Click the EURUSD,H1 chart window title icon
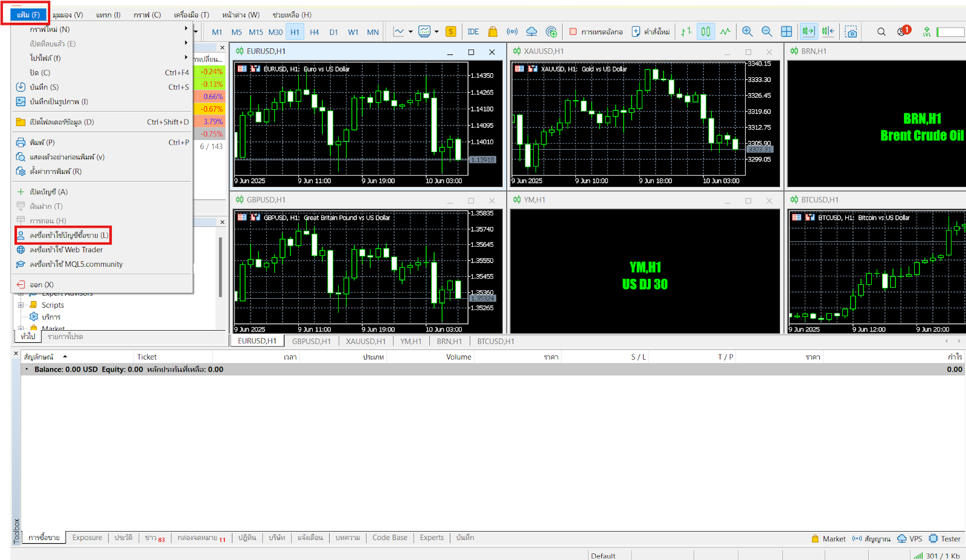Image resolution: width=966 pixels, height=560 pixels. click(x=240, y=51)
